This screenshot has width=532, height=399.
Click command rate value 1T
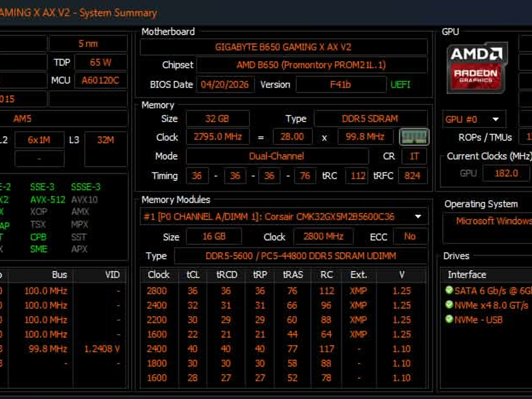point(414,156)
